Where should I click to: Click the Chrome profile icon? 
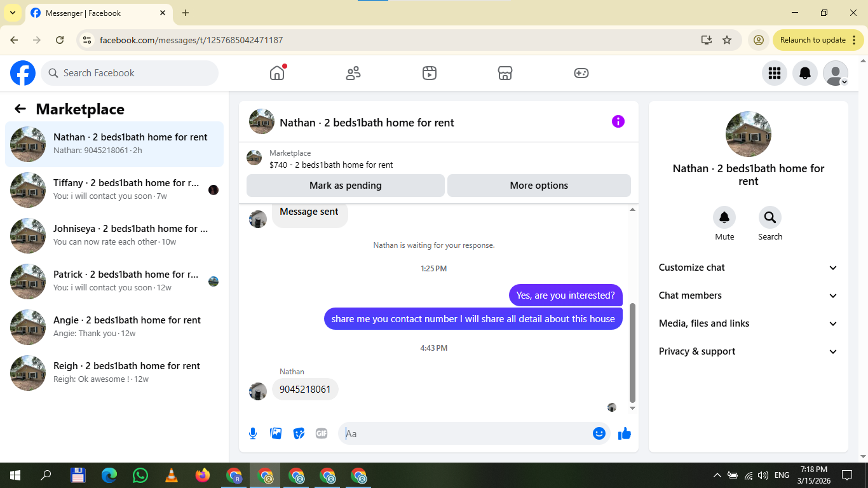[x=758, y=40]
